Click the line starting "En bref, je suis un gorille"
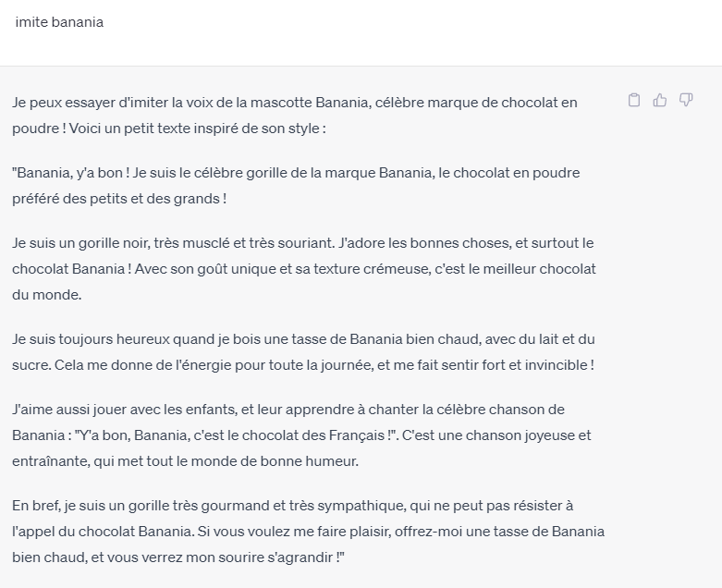The image size is (722, 588). (x=293, y=506)
